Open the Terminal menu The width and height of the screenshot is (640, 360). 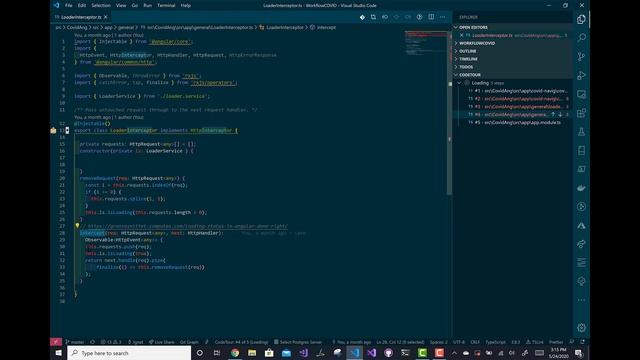[166, 5]
